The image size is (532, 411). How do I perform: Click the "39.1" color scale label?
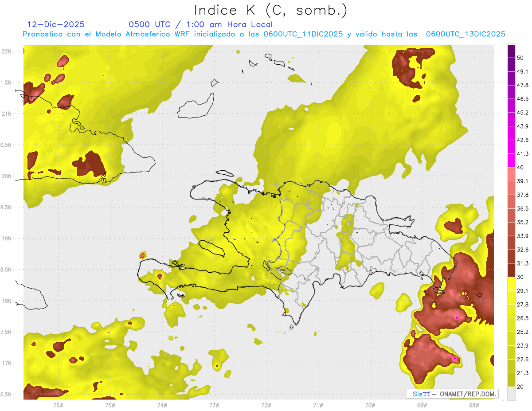point(523,181)
